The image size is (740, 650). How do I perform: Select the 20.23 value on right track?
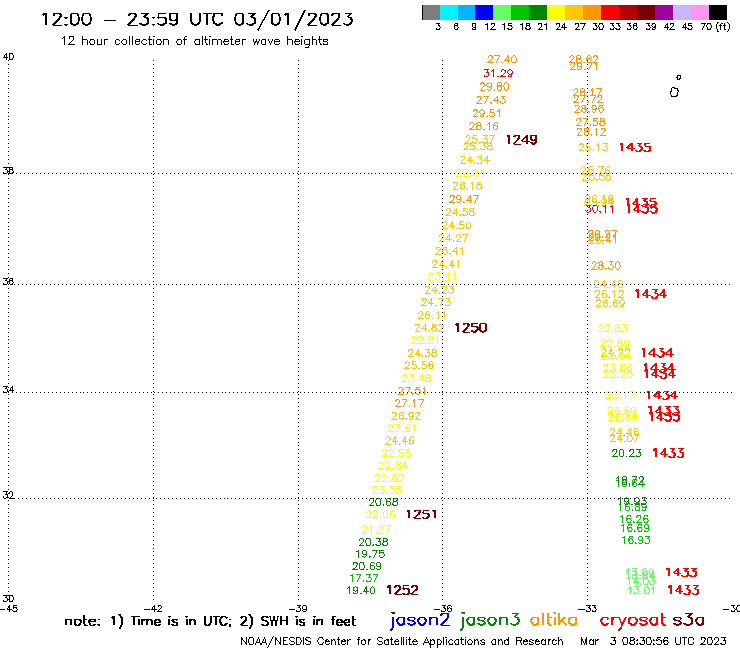click(x=626, y=454)
